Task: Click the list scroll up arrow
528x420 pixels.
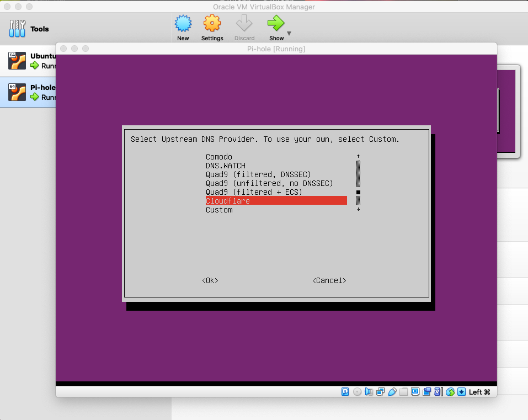Action: tap(358, 156)
